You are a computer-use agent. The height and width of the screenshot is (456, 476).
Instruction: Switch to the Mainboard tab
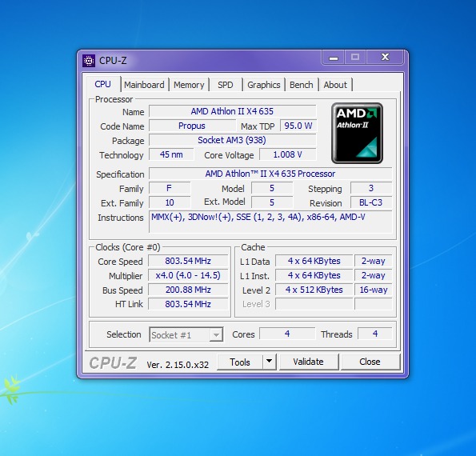[x=144, y=85]
